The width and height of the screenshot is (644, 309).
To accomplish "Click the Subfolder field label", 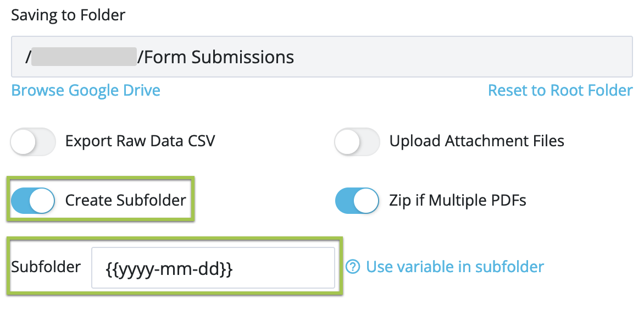I will (x=46, y=267).
